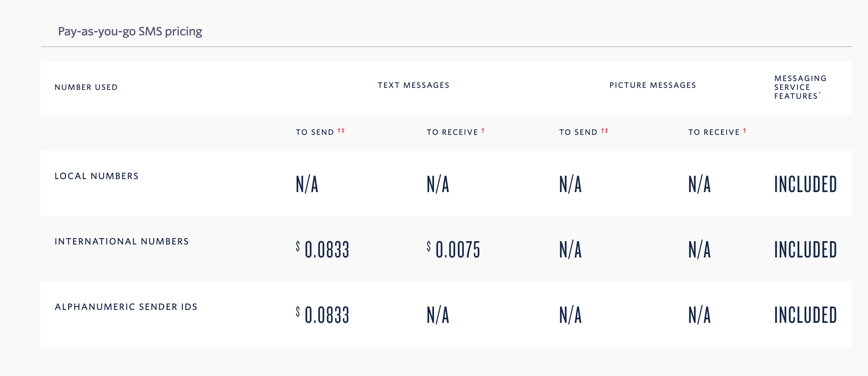
Task: Click INCLUDED in the International Numbers row
Action: [805, 249]
